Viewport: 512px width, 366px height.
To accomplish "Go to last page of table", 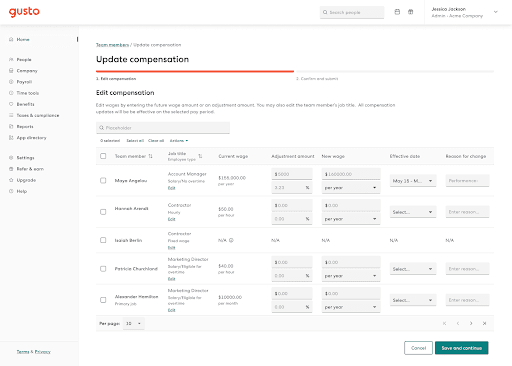I will (x=484, y=323).
